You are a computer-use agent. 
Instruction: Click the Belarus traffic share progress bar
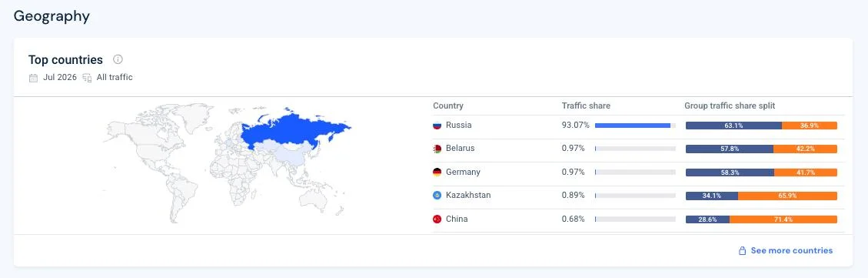[635, 149]
